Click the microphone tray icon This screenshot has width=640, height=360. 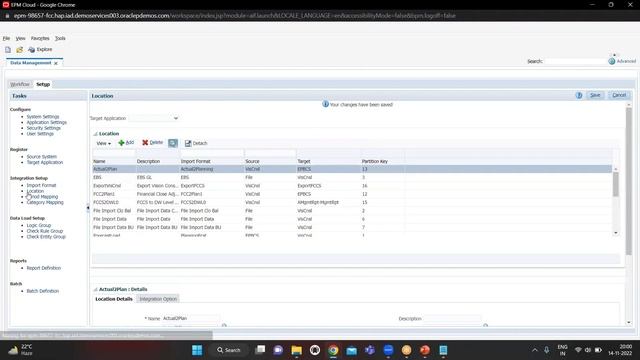click(547, 350)
